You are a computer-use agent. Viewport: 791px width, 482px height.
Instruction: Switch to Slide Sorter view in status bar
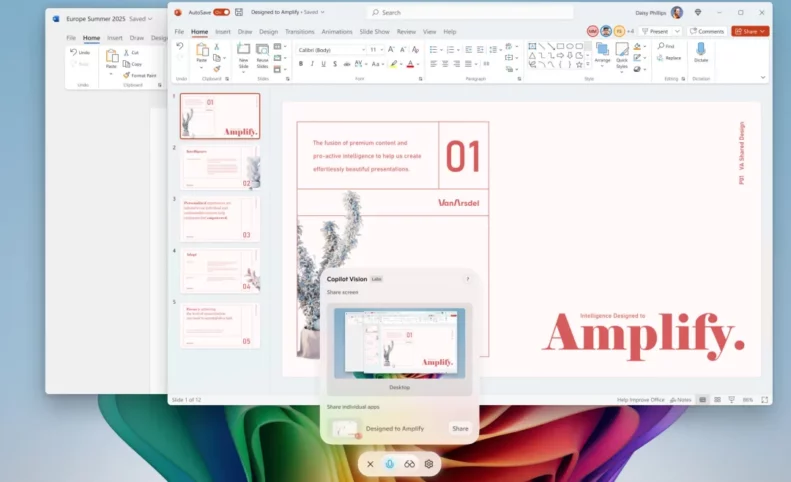[x=717, y=400]
